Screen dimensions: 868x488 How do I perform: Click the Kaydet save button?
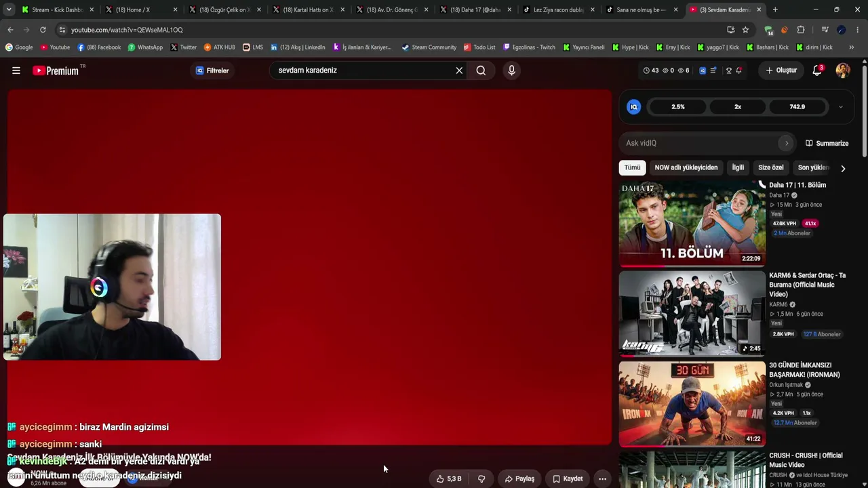pos(568,479)
